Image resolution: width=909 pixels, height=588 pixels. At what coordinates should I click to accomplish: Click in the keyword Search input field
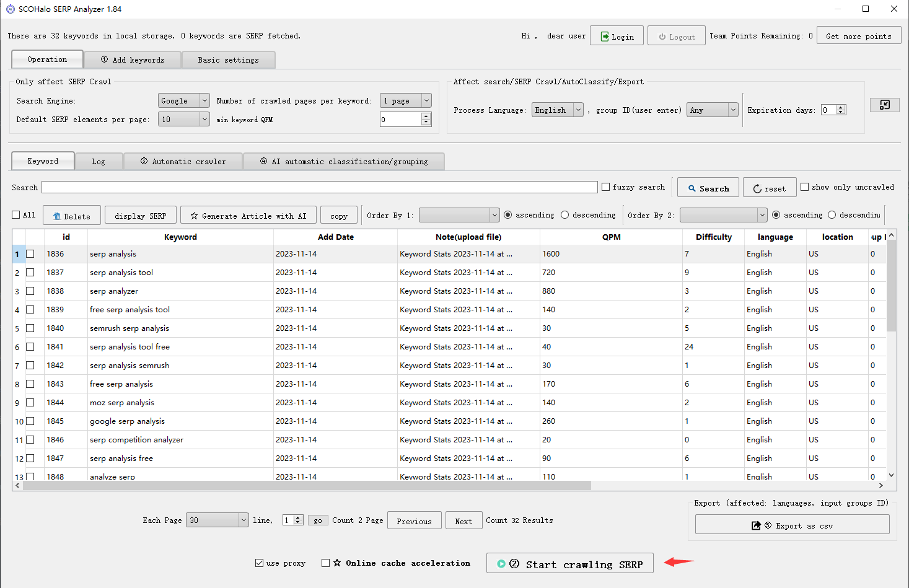coord(320,187)
